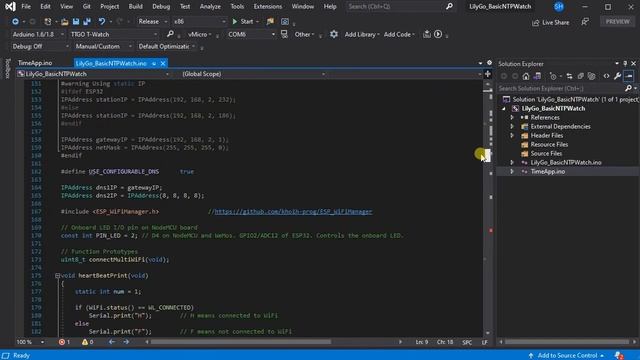Open the Arduino 1.6/1.8 IDE dropdown

[38, 34]
